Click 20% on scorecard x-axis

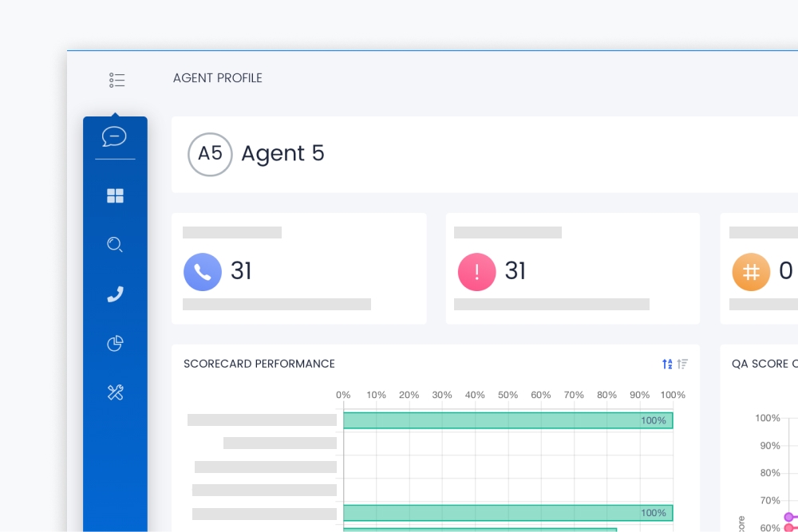tap(409, 395)
